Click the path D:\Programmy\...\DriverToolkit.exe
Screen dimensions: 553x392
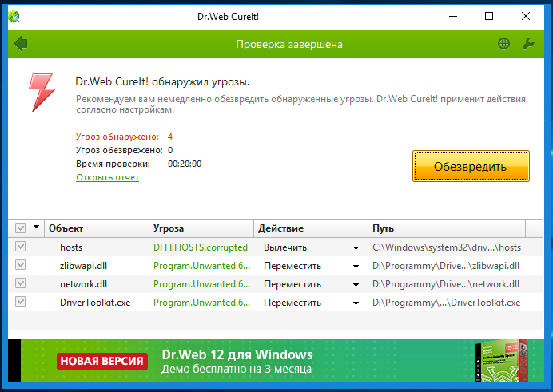point(446,303)
